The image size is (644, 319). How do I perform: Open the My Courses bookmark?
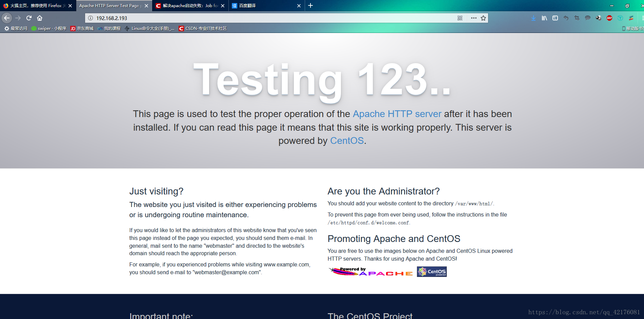pos(109,29)
